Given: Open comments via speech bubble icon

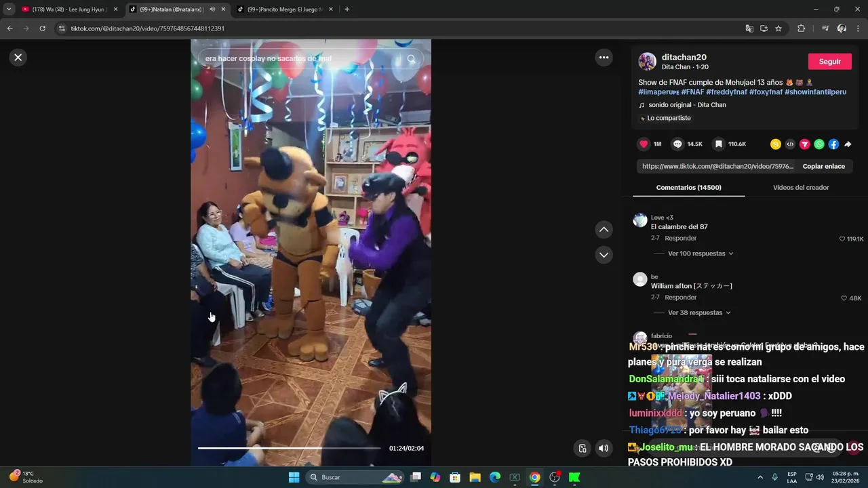Looking at the screenshot, I should click(x=677, y=144).
